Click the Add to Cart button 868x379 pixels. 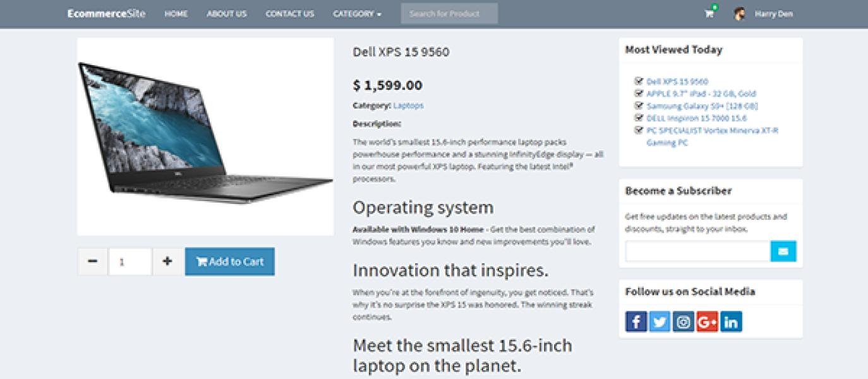(x=229, y=261)
